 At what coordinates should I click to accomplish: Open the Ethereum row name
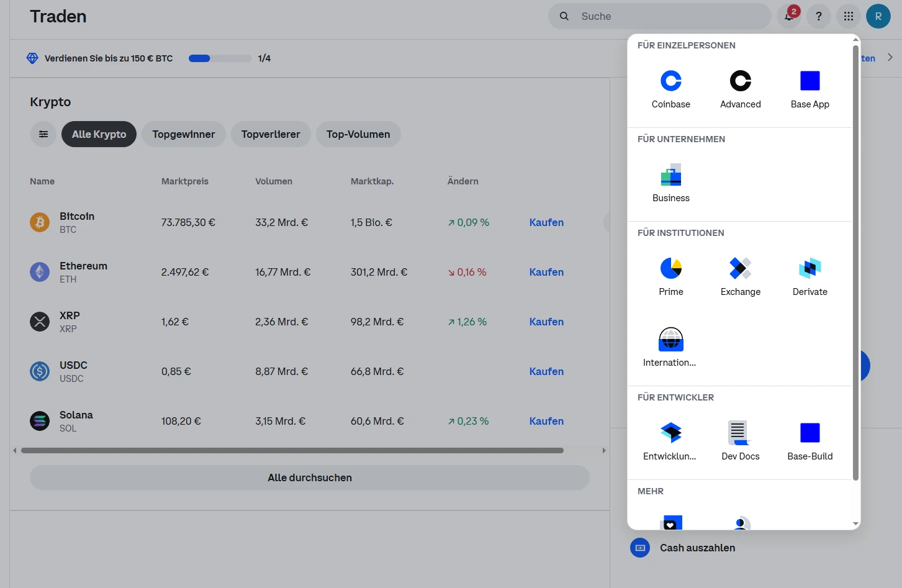click(83, 266)
